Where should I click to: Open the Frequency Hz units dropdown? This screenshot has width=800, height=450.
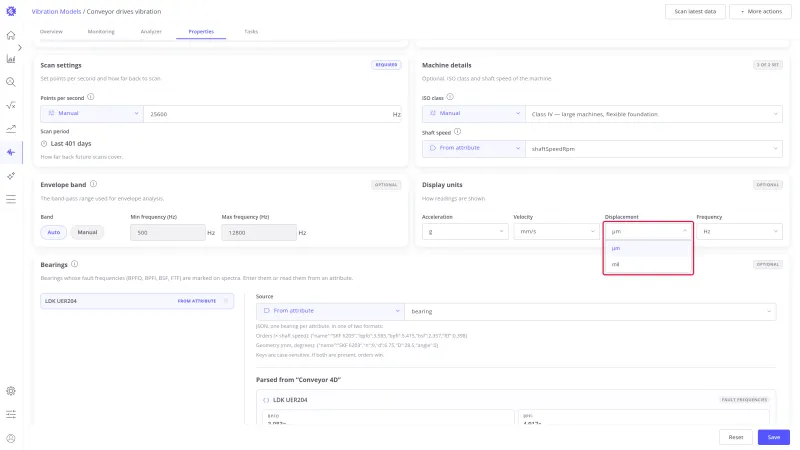click(x=739, y=232)
